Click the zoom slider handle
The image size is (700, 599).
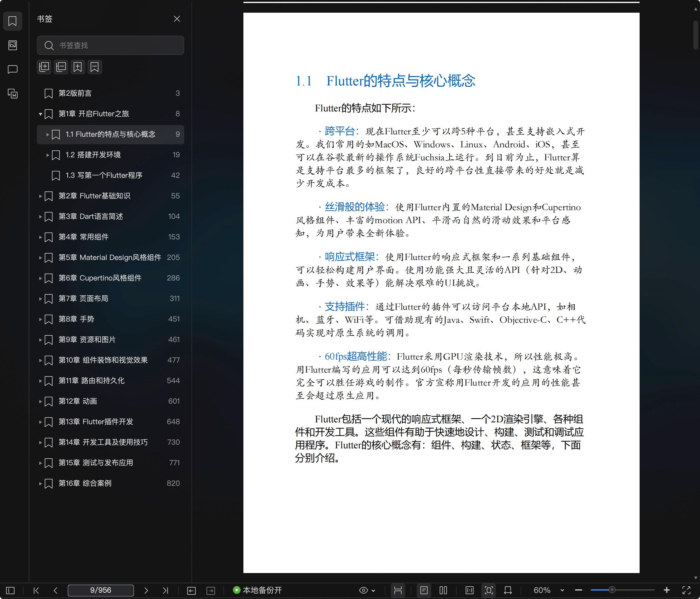point(612,590)
